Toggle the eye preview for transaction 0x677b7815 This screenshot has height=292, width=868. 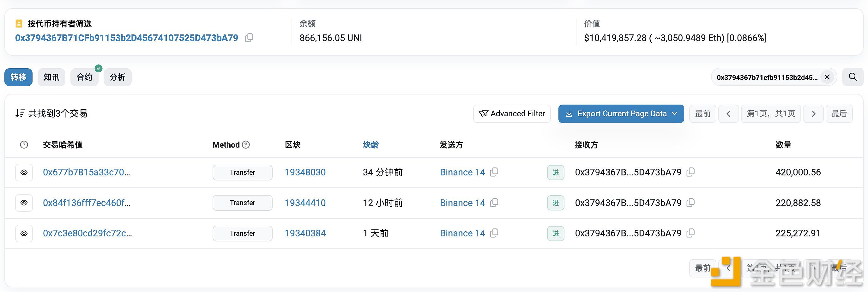coord(24,172)
